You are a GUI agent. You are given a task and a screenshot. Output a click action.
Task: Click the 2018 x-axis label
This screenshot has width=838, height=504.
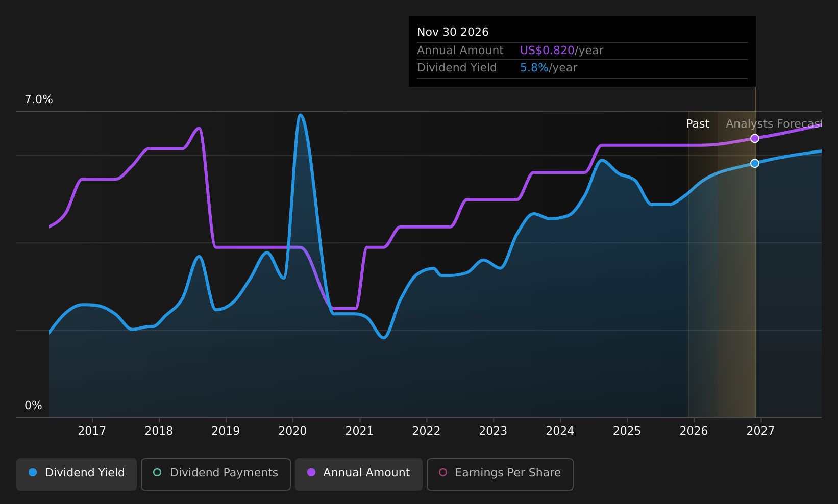tap(159, 431)
